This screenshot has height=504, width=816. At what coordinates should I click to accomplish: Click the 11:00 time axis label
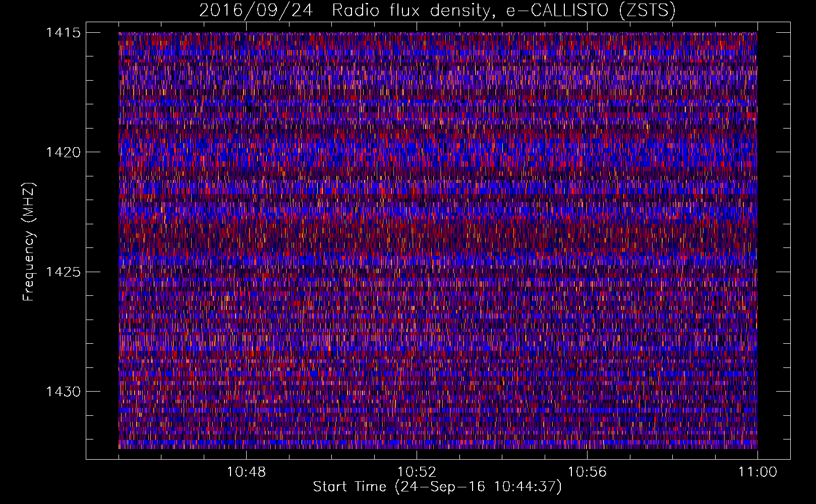(x=757, y=472)
